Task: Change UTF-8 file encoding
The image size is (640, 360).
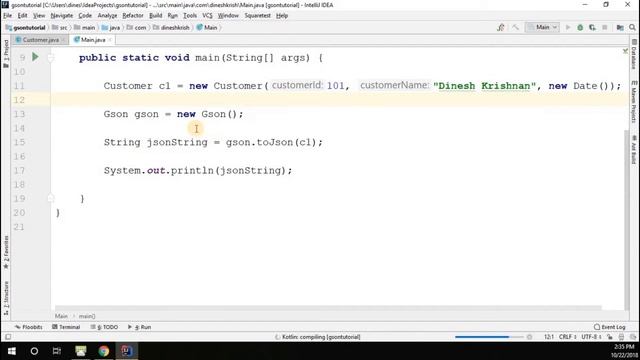Action: 591,337
